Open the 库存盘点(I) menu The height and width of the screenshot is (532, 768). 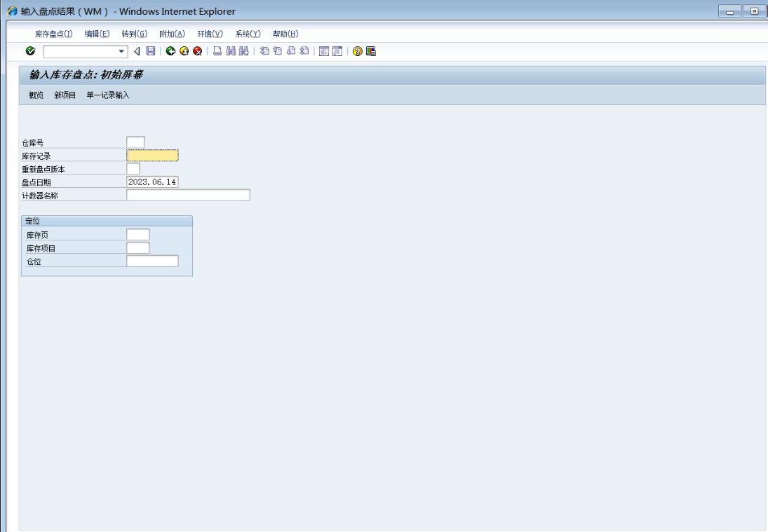pos(53,34)
